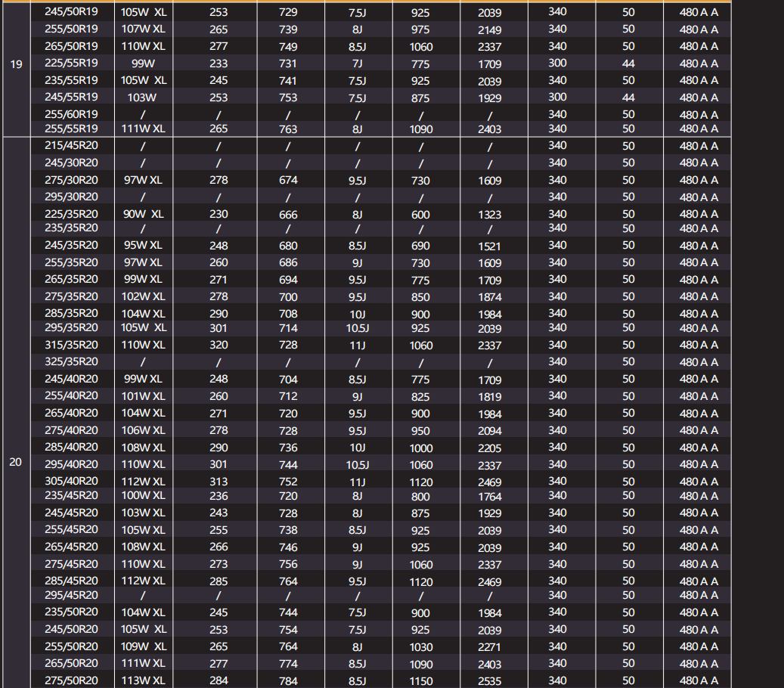Image resolution: width=784 pixels, height=688 pixels.
Task: Click the 7J rim width cell
Action: [x=357, y=64]
